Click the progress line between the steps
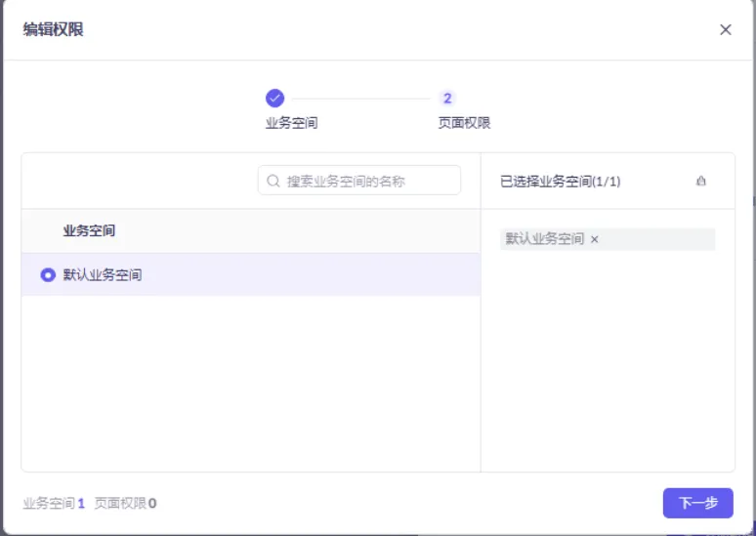Screen dimensions: 756x536 [x=360, y=98]
